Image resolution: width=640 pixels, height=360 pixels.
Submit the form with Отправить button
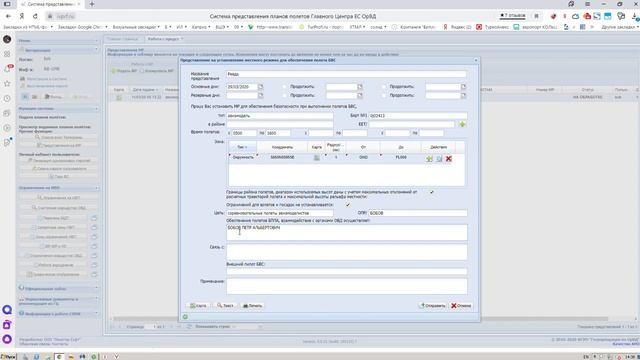432,305
